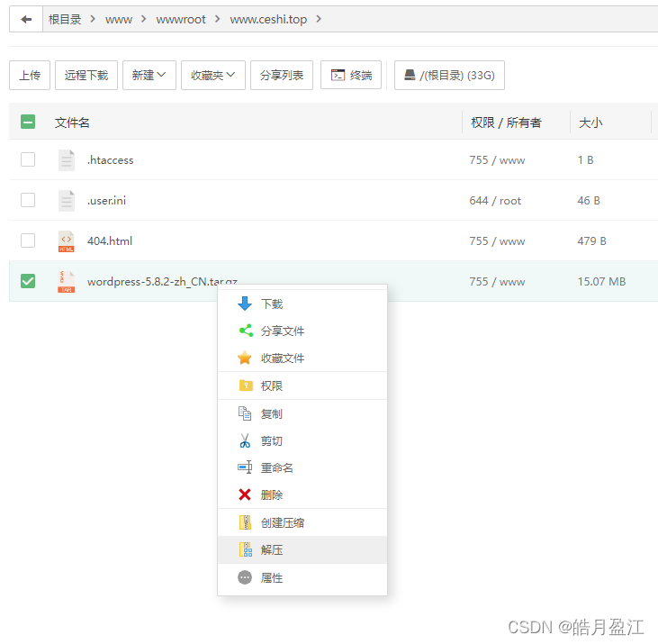Open the .user.ini file name

tap(106, 201)
